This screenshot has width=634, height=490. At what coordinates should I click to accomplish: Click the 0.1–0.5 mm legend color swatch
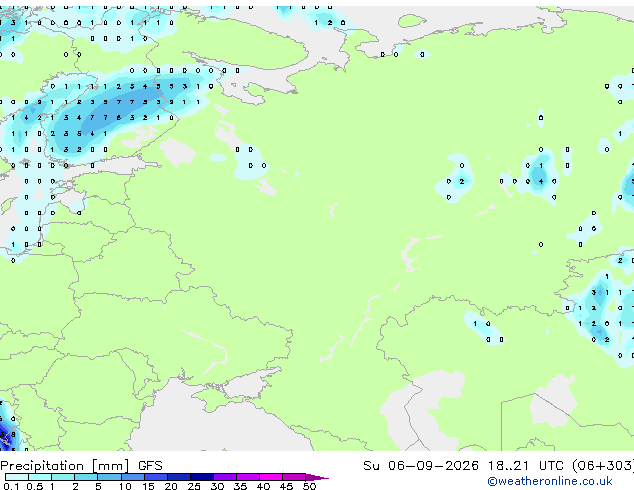pos(17,477)
